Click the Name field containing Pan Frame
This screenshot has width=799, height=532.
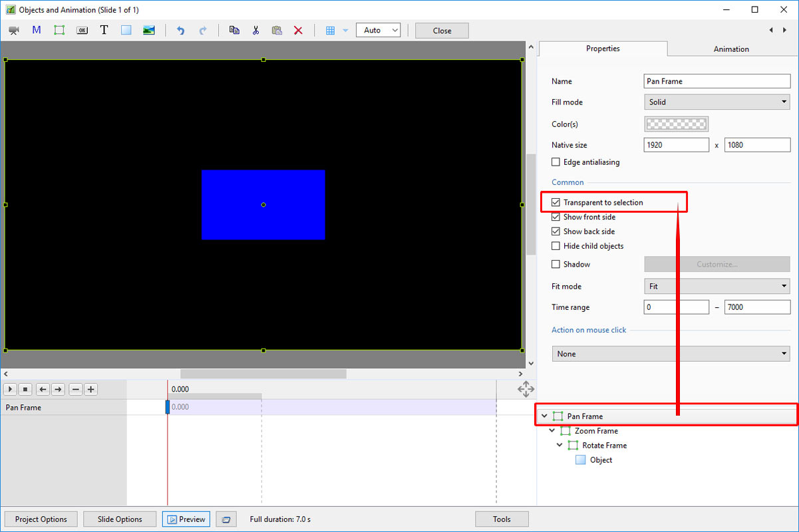click(x=717, y=81)
